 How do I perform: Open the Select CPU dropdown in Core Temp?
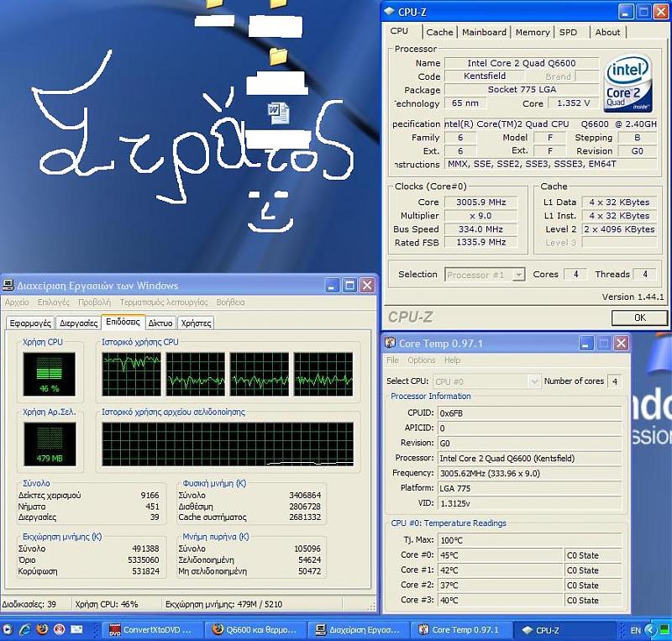pos(486,381)
